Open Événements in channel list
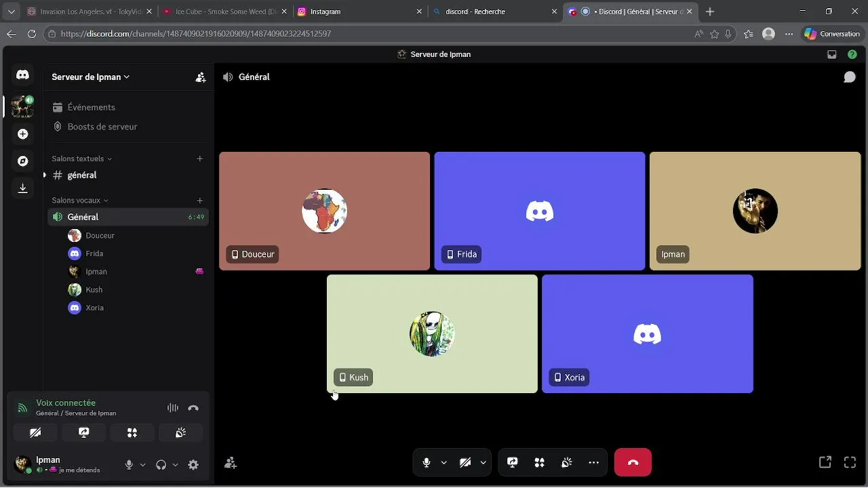 pyautogui.click(x=127, y=107)
